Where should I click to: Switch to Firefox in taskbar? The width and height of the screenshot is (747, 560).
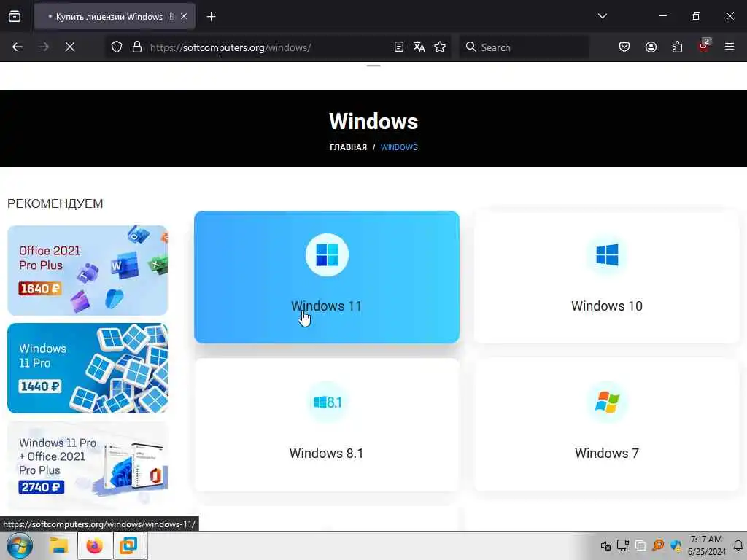click(x=94, y=545)
